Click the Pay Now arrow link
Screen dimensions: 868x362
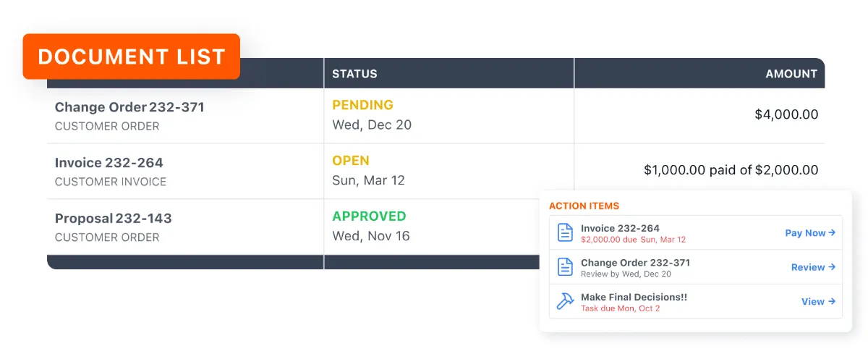tap(810, 233)
